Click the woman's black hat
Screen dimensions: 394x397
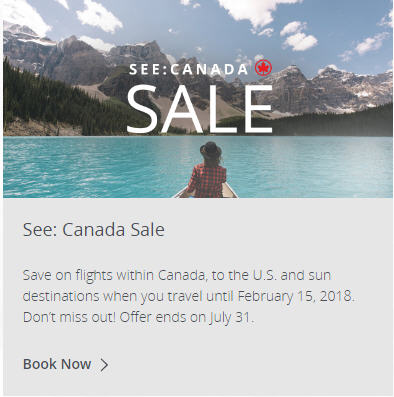(x=211, y=149)
